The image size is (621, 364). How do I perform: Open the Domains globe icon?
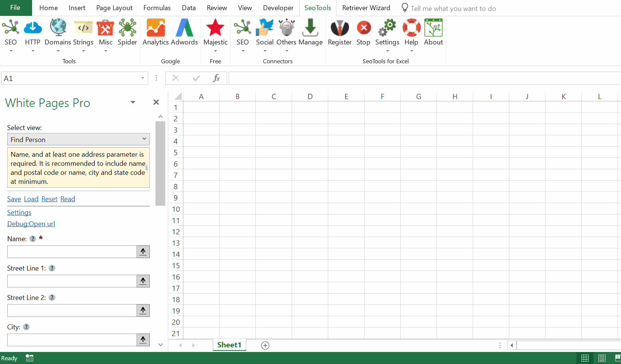point(58,28)
